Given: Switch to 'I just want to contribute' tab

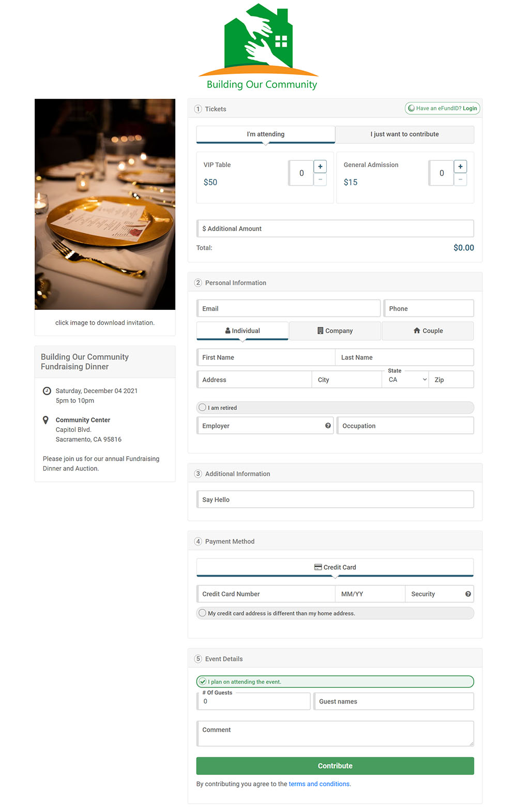Looking at the screenshot, I should pos(404,134).
